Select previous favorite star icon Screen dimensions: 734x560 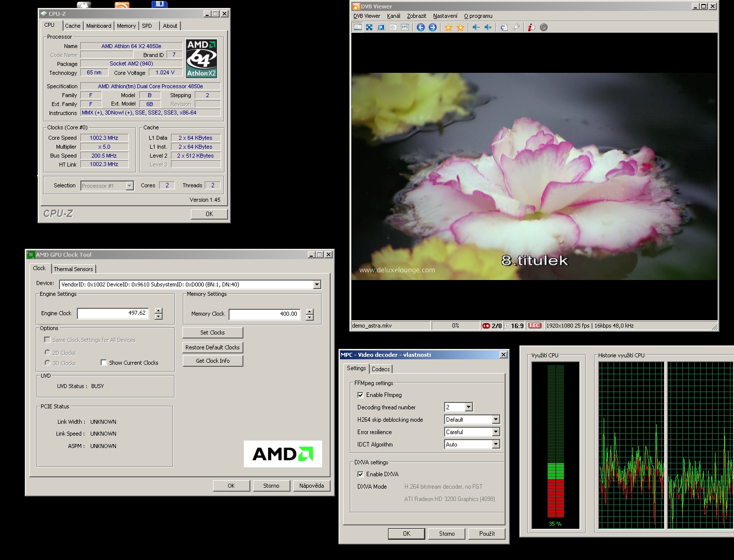(x=449, y=27)
